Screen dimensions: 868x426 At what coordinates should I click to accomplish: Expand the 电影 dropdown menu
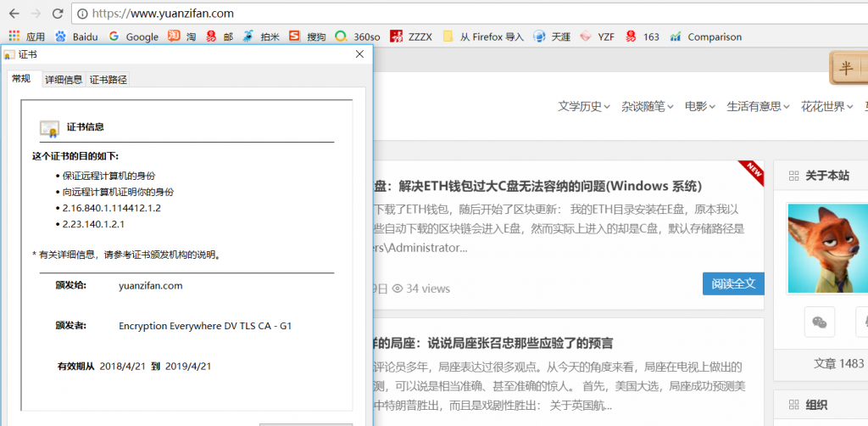(699, 106)
